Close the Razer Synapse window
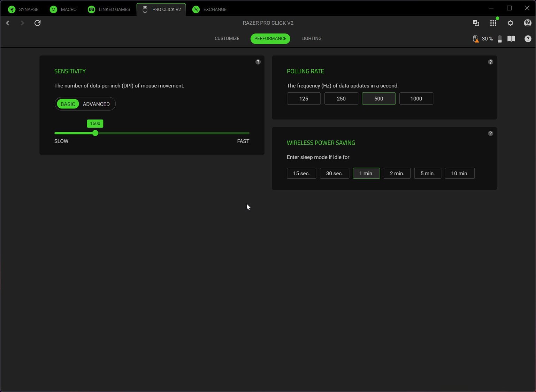Viewport: 536px width, 392px height. click(527, 8)
